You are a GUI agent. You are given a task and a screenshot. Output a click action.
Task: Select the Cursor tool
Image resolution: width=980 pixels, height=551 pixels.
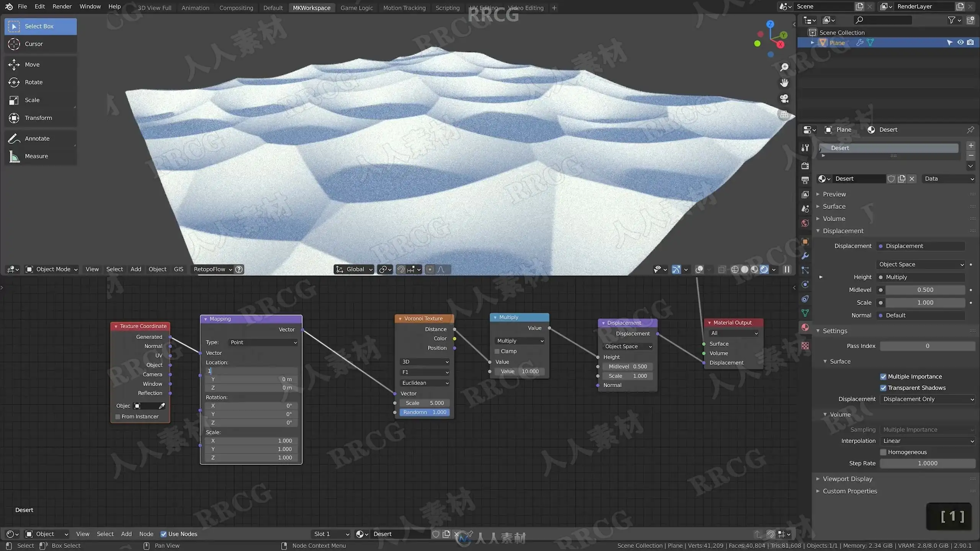click(41, 44)
